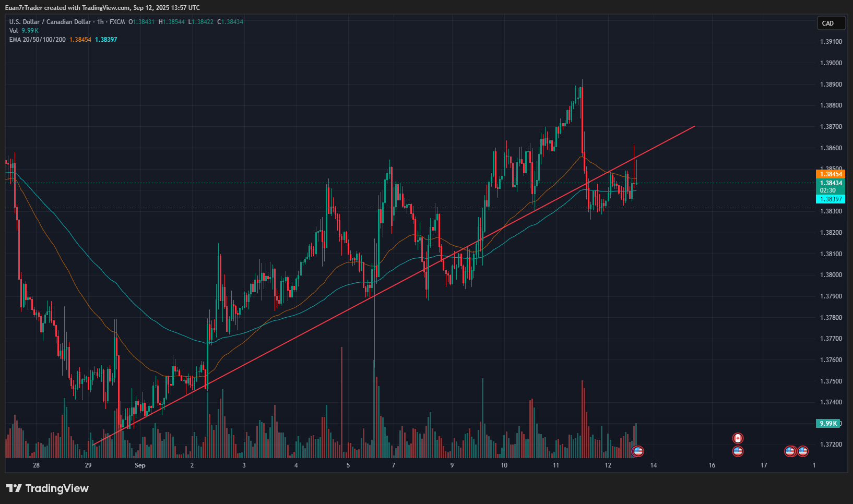Click the 1.37200 price scale label

tap(831, 445)
